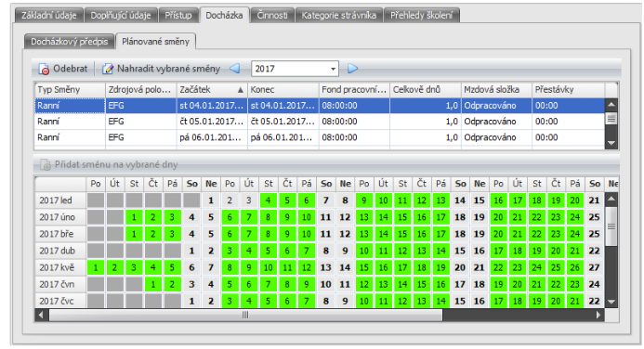Select day 4 in 2017 led row
The width and height of the screenshot is (644, 349).
[x=268, y=200]
